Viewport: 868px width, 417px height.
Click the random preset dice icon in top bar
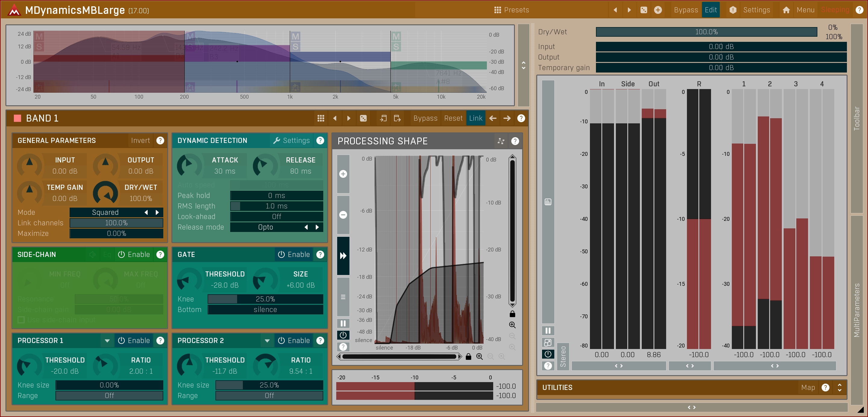644,10
